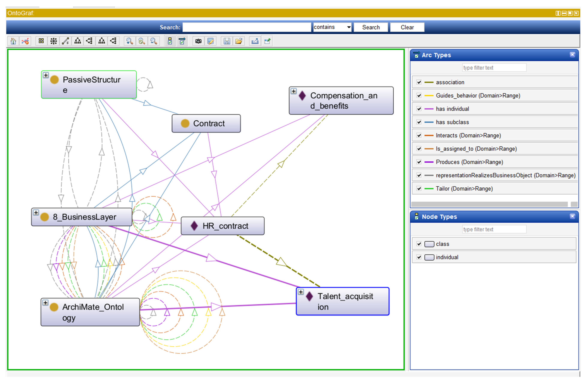
Task: Apply the grid layout icon
Action: [x=41, y=41]
